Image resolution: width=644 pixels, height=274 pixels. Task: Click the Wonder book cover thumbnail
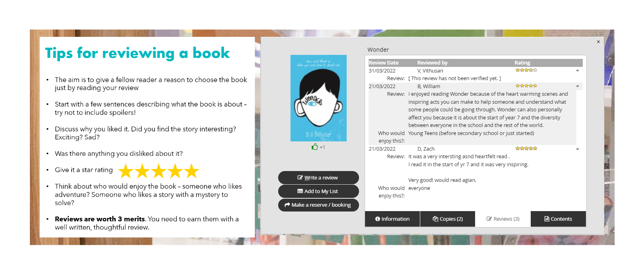pos(319,98)
